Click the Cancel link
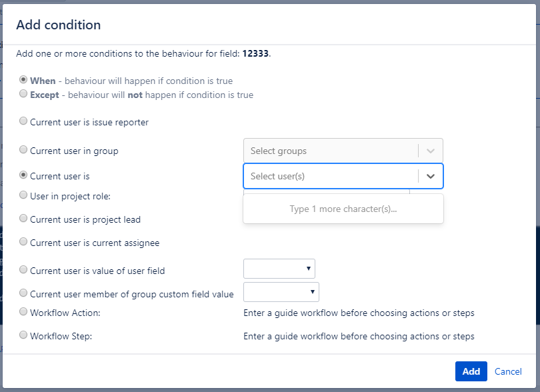The image size is (540, 392). (x=508, y=371)
